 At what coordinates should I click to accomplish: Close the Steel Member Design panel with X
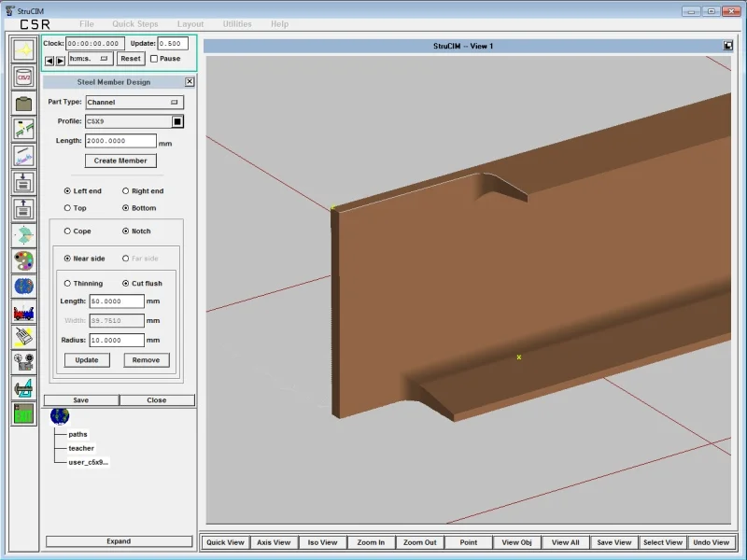[190, 81]
